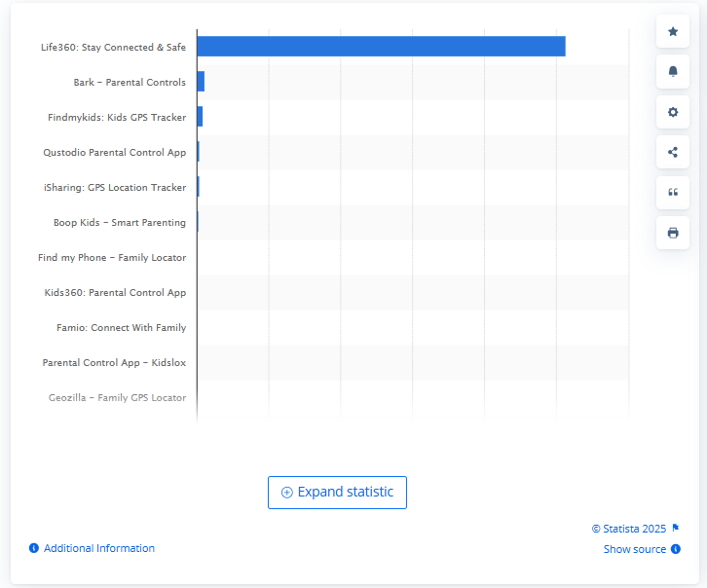This screenshot has height=588, width=707.
Task: Click the Bark Parental Controls bar
Action: point(202,81)
